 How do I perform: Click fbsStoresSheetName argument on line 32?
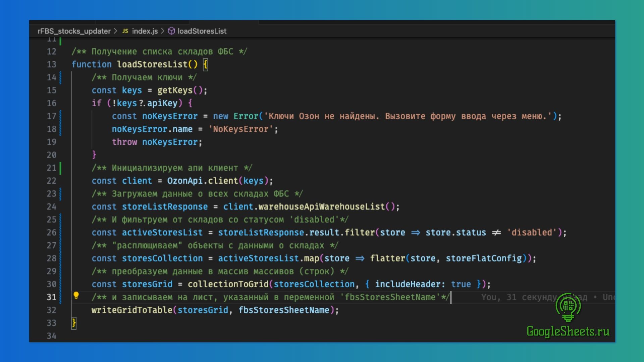point(284,310)
